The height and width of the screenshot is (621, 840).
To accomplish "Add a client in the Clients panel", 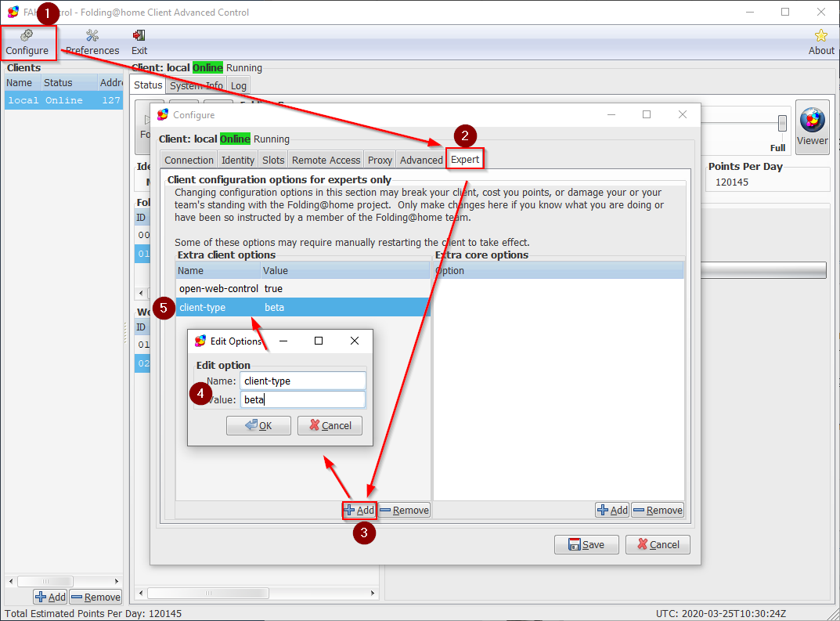I will coord(50,597).
